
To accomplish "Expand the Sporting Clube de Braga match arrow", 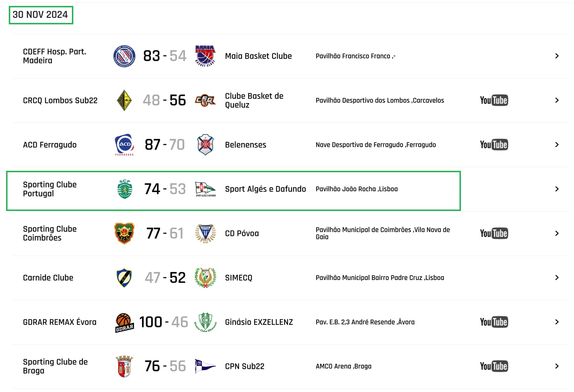I will 557,366.
